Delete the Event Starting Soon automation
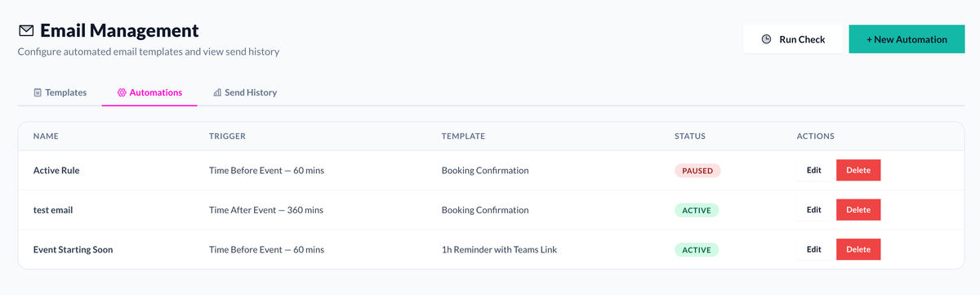Image resolution: width=980 pixels, height=295 pixels. tap(858, 249)
